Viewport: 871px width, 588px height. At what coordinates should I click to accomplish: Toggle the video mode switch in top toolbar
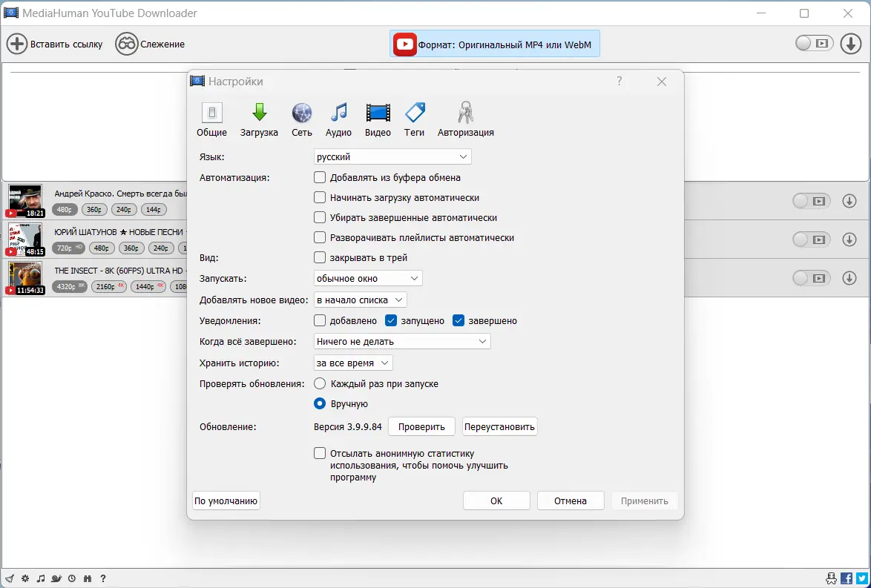[815, 43]
